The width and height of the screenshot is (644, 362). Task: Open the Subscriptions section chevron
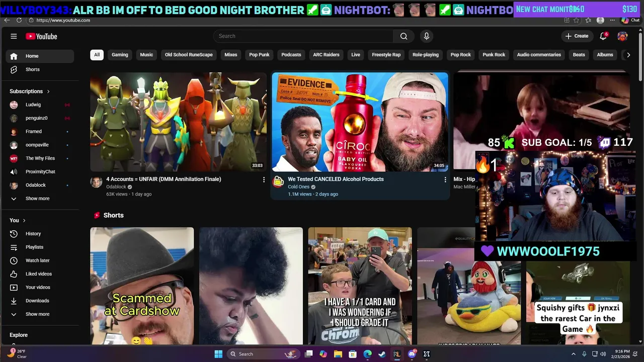48,92
